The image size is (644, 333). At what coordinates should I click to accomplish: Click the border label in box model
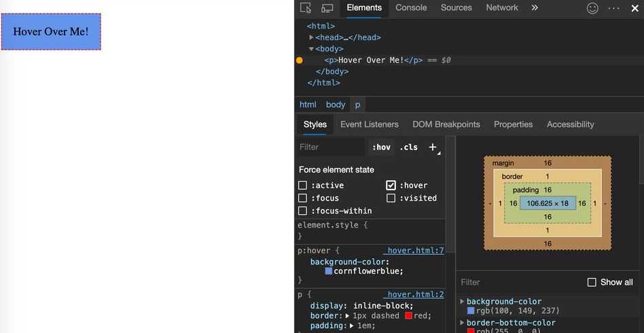(x=512, y=177)
